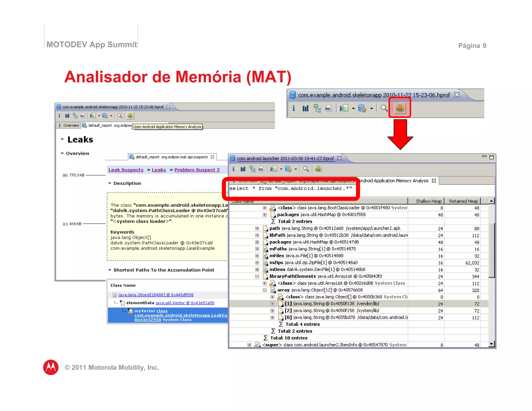
Task: Select the skeletonapp hprof editor tab in the left window
Action: point(113,107)
